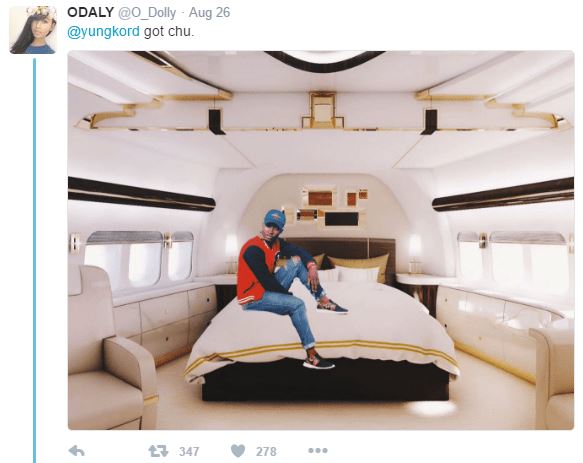Click the blue conversation thread line
Viewport: 583px width, 463px height.
click(35, 260)
